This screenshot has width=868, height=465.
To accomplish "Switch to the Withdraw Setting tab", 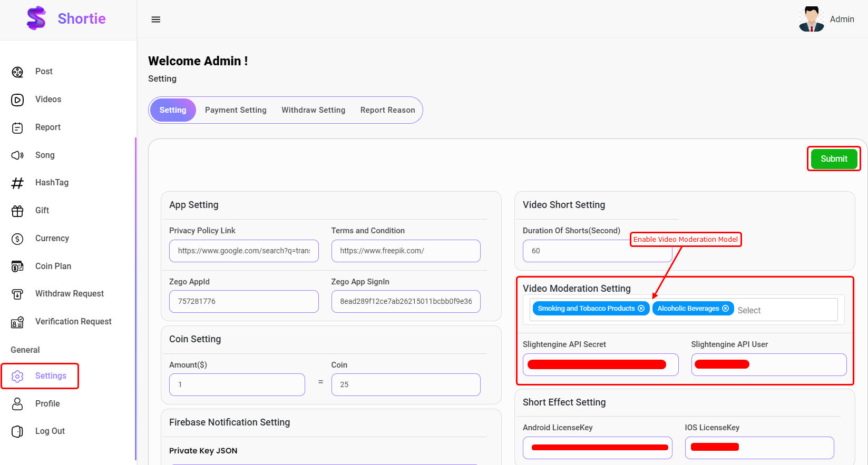I will click(313, 110).
